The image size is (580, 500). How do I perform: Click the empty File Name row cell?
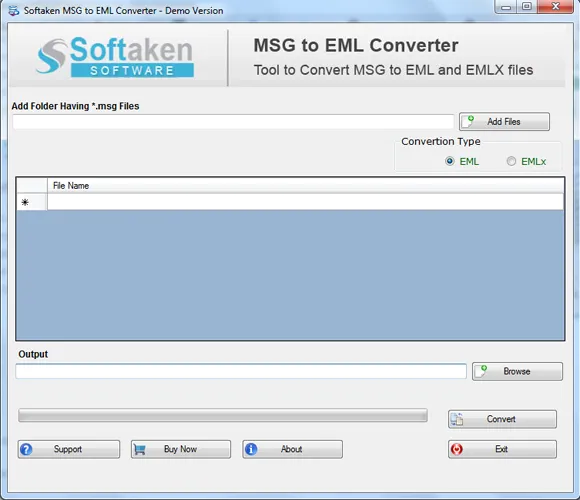306,202
